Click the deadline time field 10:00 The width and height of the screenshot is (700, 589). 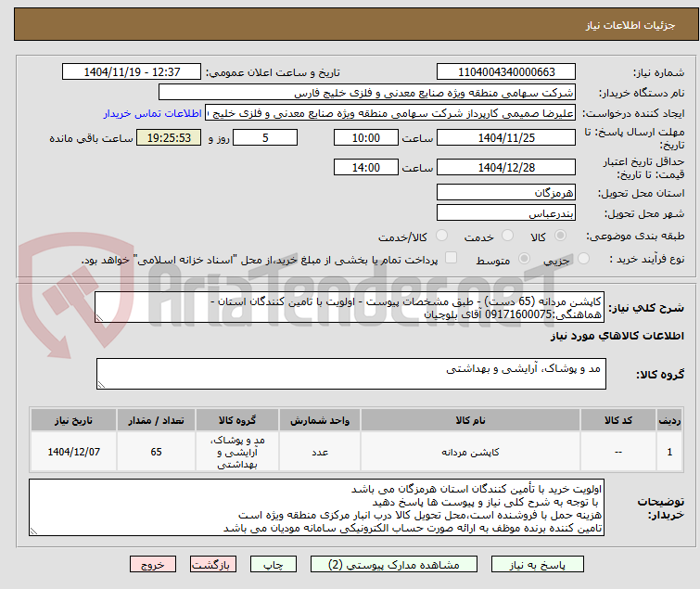[366, 138]
